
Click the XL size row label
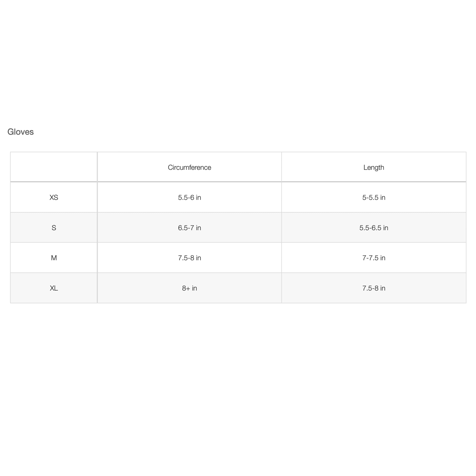pos(54,288)
